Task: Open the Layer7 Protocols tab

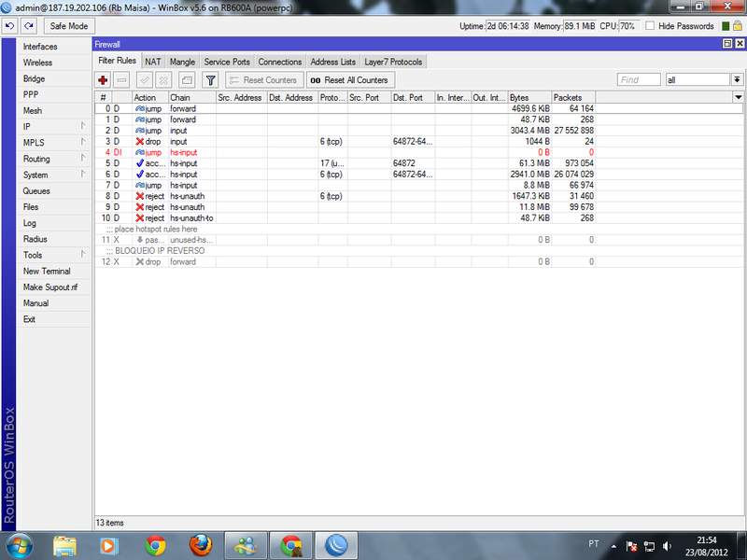Action: pos(393,62)
